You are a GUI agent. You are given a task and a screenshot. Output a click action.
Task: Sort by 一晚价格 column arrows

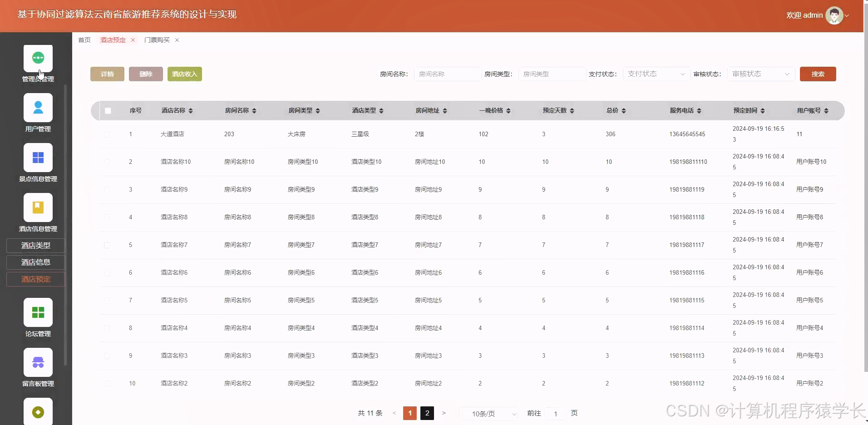508,111
